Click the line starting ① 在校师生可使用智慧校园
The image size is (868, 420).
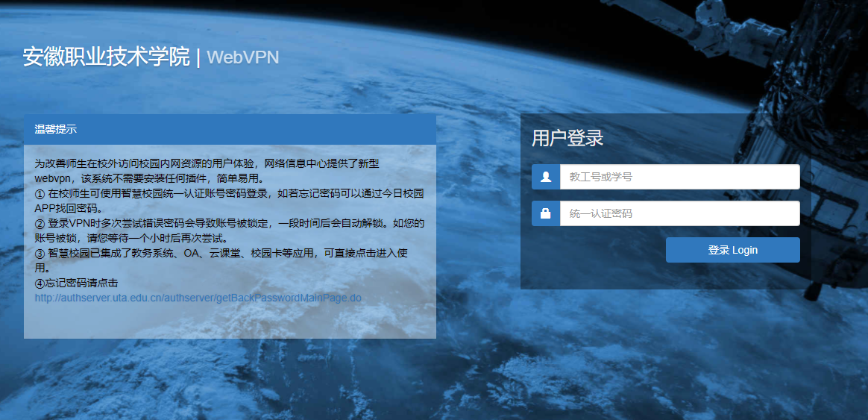(229, 193)
